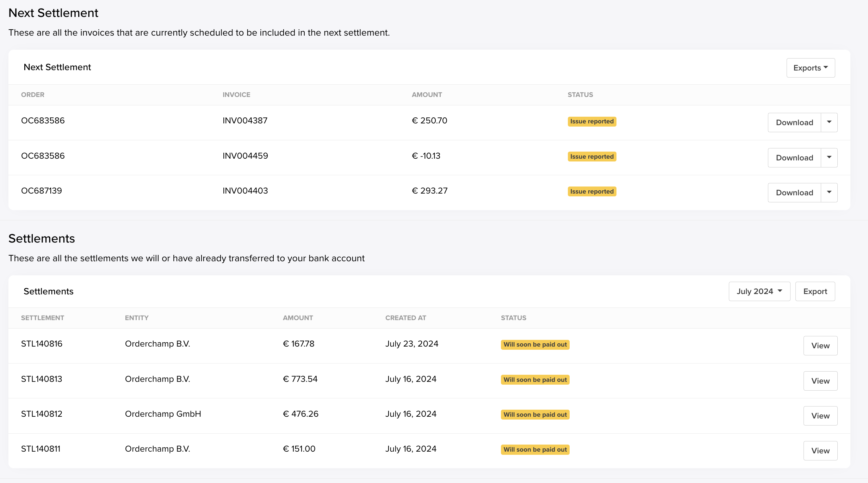Click Issue reported badge for INV004403
The width and height of the screenshot is (868, 483).
pyautogui.click(x=592, y=191)
